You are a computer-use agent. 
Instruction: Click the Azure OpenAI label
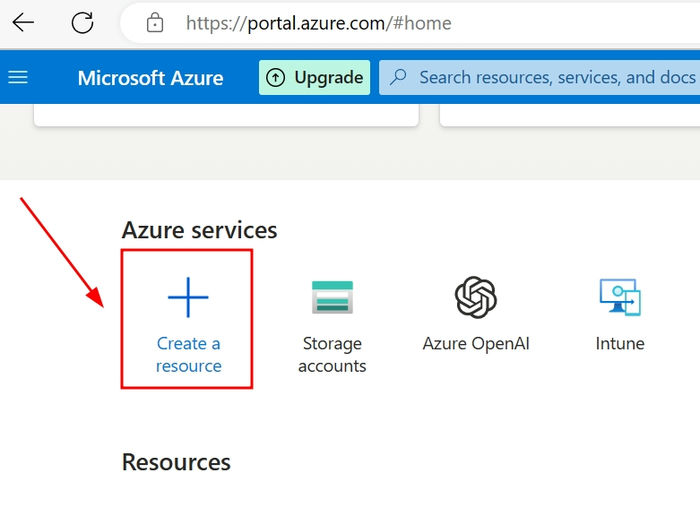(476, 344)
